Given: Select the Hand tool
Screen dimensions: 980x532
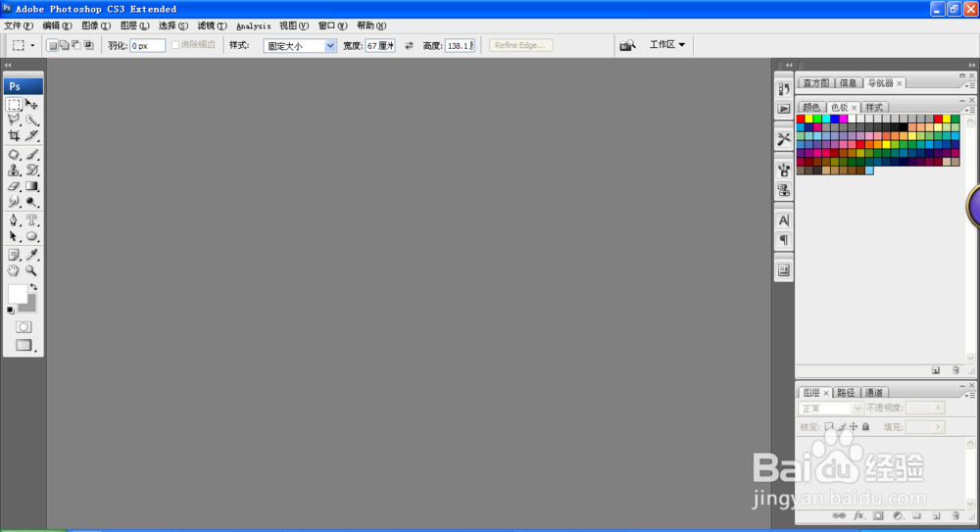Looking at the screenshot, I should 14,270.
